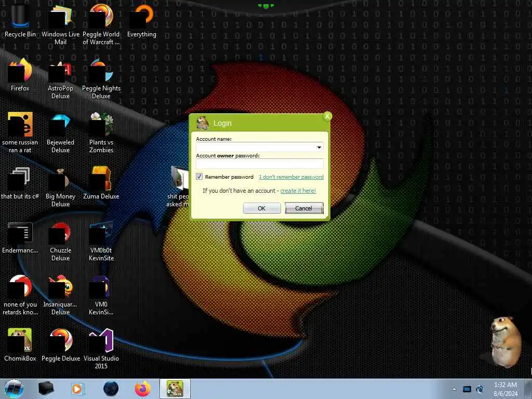Select the Endermanc... desktop icon
This screenshot has width=532, height=399.
click(20, 237)
